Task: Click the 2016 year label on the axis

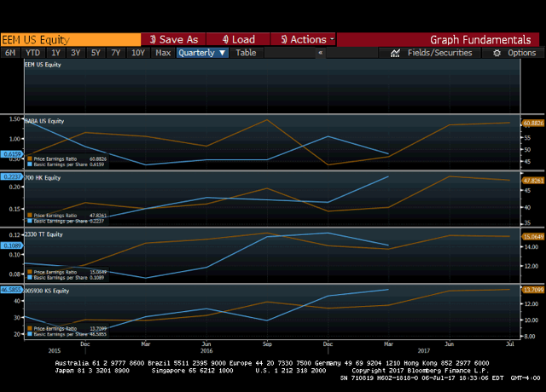Action: 206,350
